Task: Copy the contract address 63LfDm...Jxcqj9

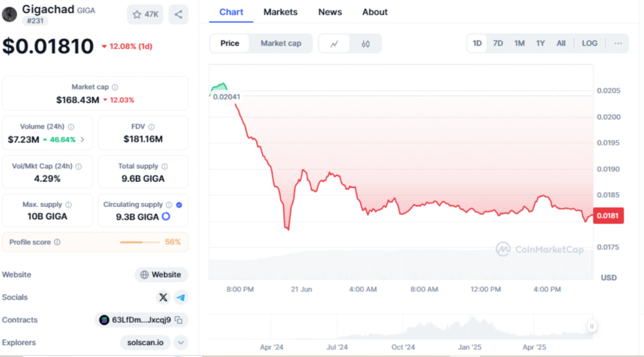Action: click(179, 320)
